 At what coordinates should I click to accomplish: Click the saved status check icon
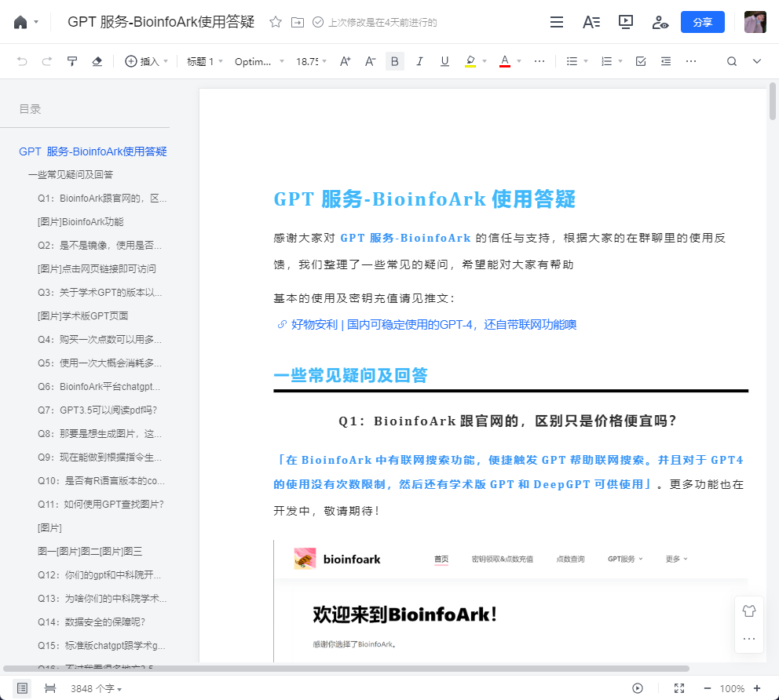[318, 22]
